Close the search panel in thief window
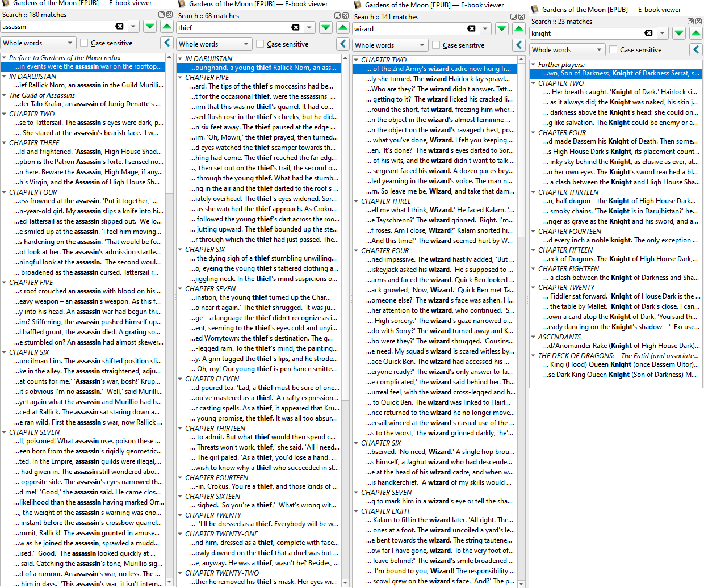This screenshot has height=588, width=704. click(345, 16)
